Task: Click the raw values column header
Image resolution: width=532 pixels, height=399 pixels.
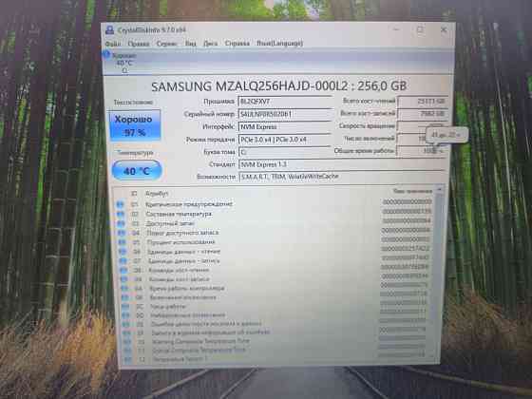Action: pyautogui.click(x=412, y=191)
